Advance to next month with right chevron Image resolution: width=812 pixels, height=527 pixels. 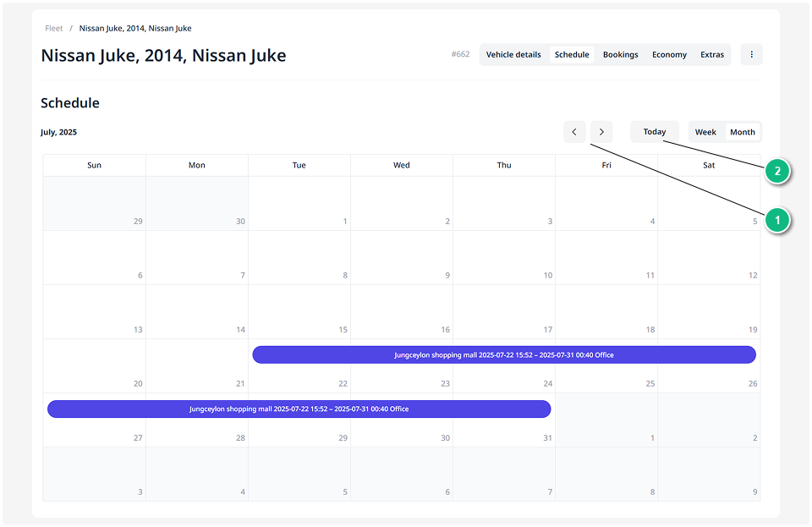point(601,132)
